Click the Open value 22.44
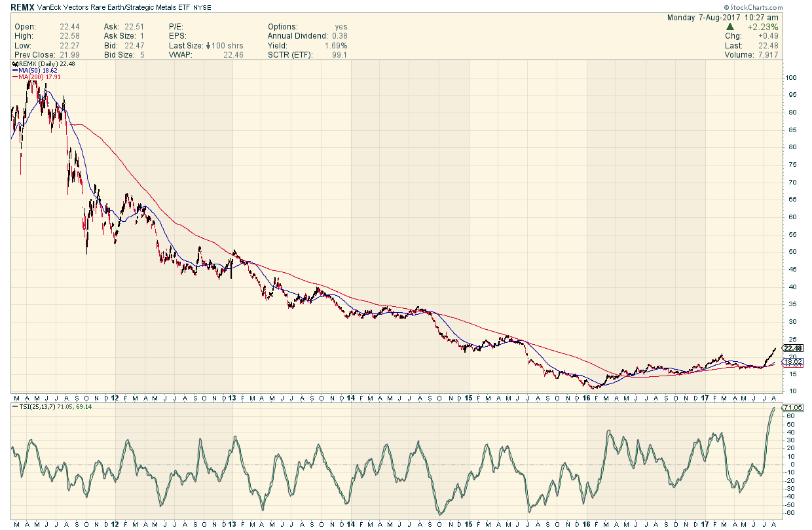The height and width of the screenshot is (530, 812). coord(69,27)
